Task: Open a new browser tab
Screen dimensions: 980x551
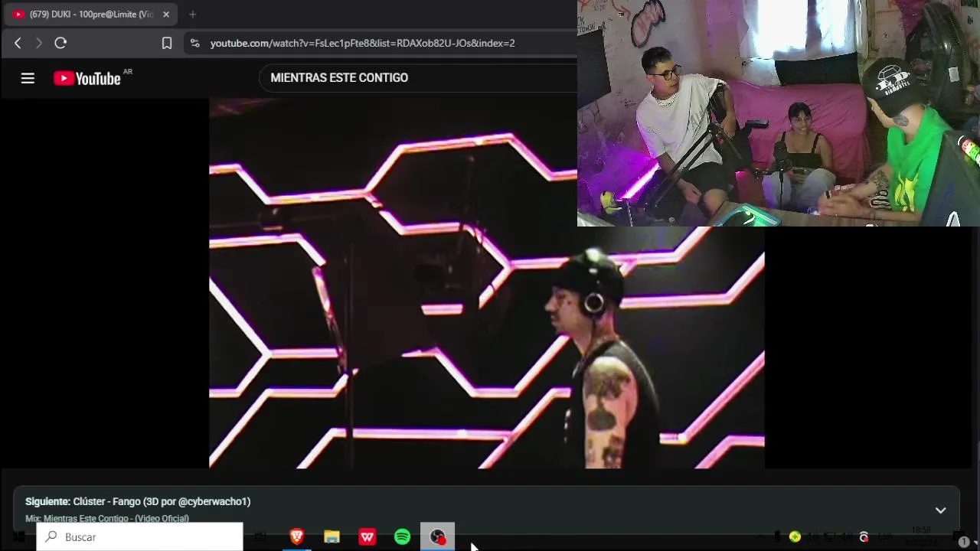Action: [x=193, y=15]
